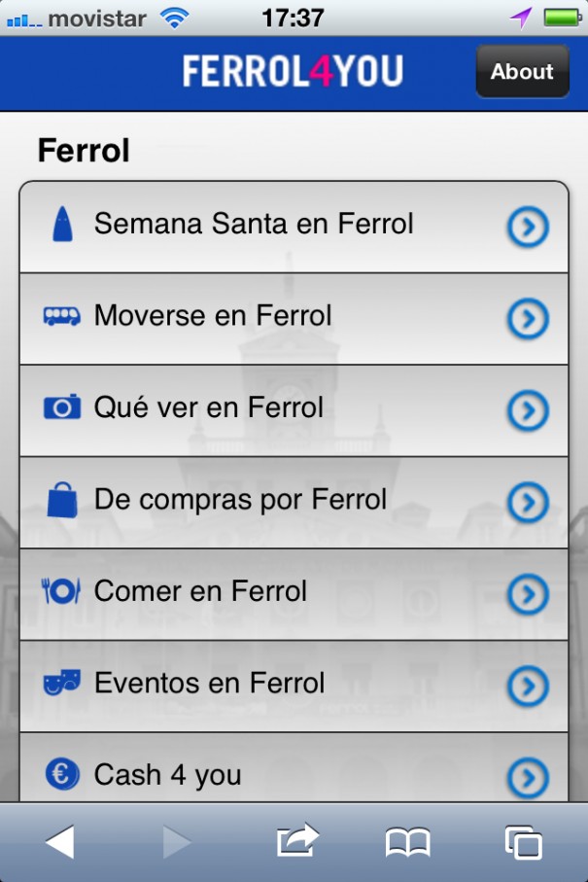Expand Comer en Ferrol chevron arrow

pyautogui.click(x=528, y=594)
